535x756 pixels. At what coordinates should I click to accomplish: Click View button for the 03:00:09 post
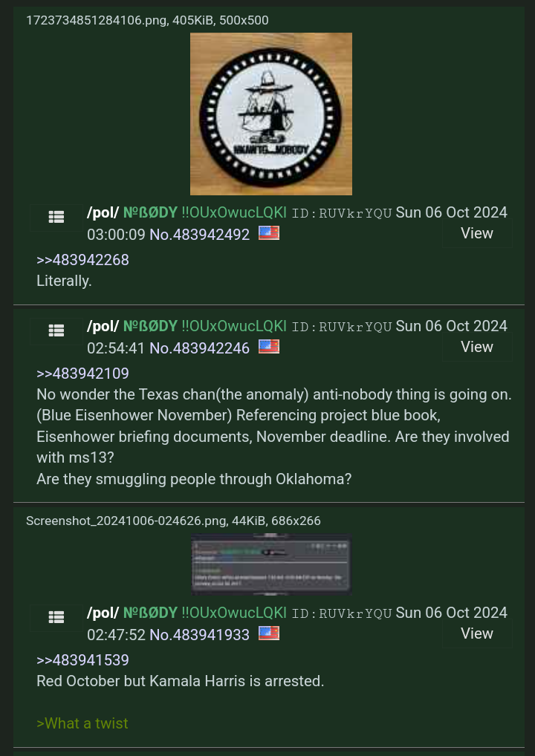476,233
